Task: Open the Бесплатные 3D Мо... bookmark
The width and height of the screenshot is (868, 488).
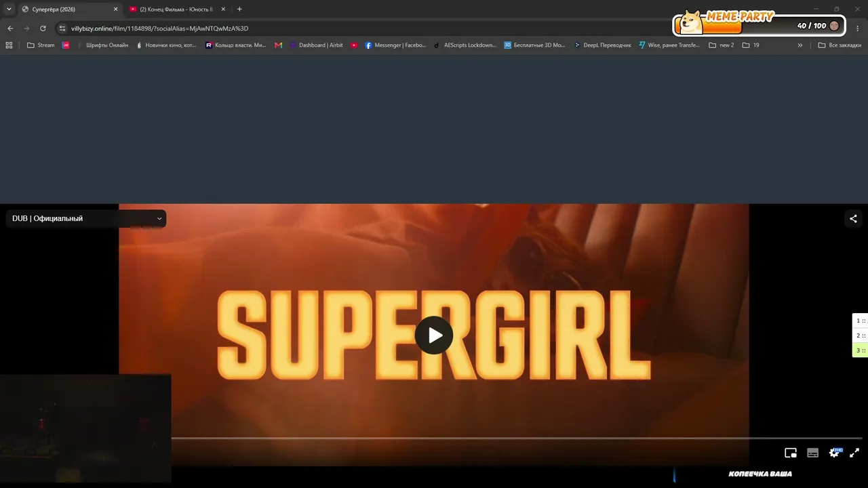Action: 534,45
